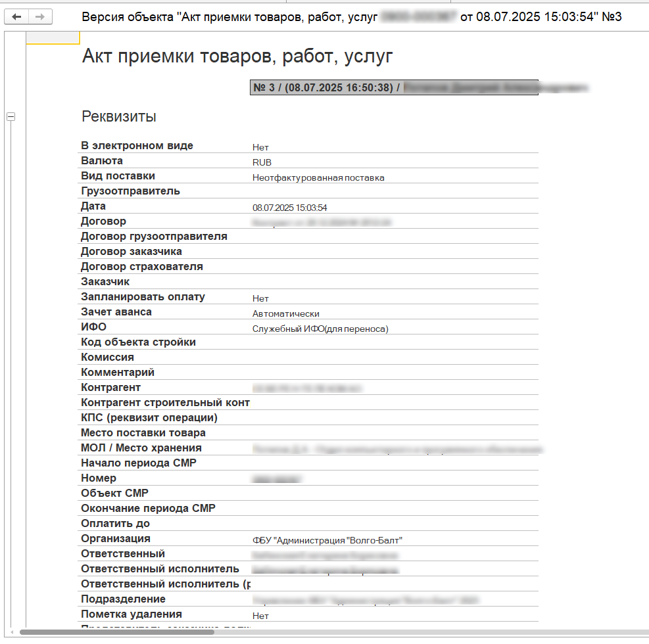Image resolution: width=649 pixels, height=644 pixels.
Task: Click the back navigation arrow
Action: [16, 17]
